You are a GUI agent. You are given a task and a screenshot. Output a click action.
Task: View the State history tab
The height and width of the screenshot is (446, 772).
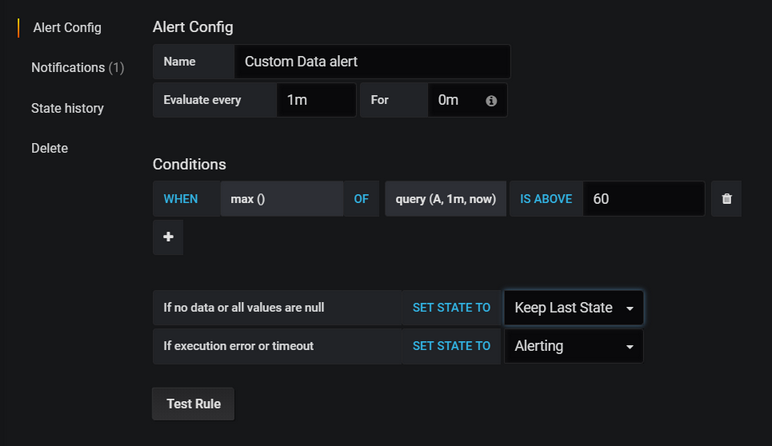[67, 108]
